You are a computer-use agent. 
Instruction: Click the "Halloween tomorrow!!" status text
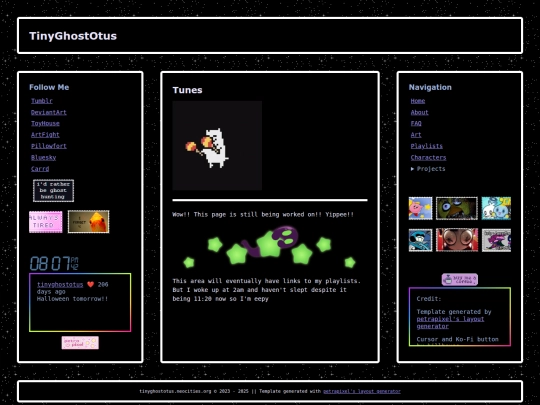(72, 299)
